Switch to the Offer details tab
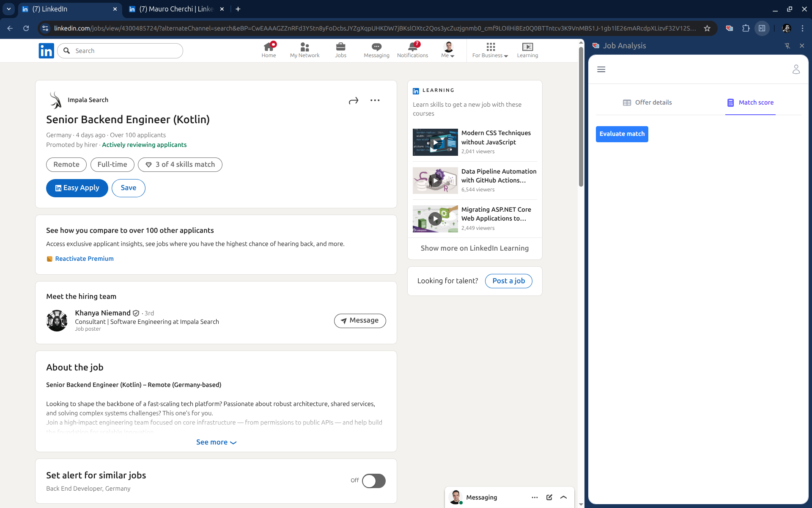 click(x=647, y=102)
